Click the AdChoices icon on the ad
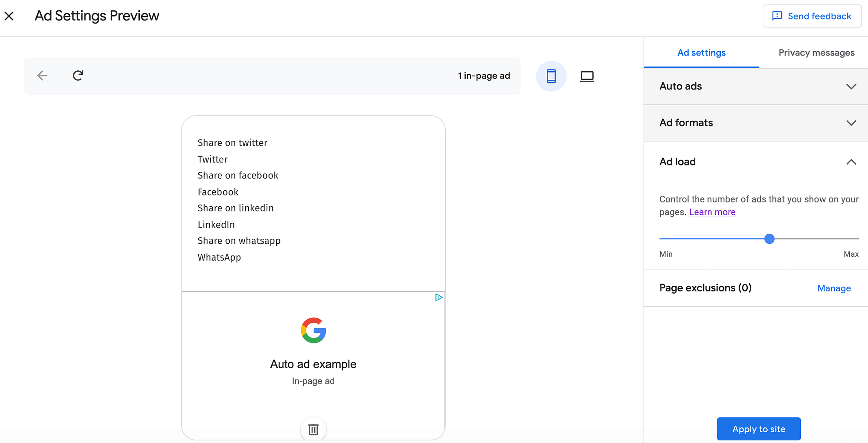The height and width of the screenshot is (443, 868). 438,298
